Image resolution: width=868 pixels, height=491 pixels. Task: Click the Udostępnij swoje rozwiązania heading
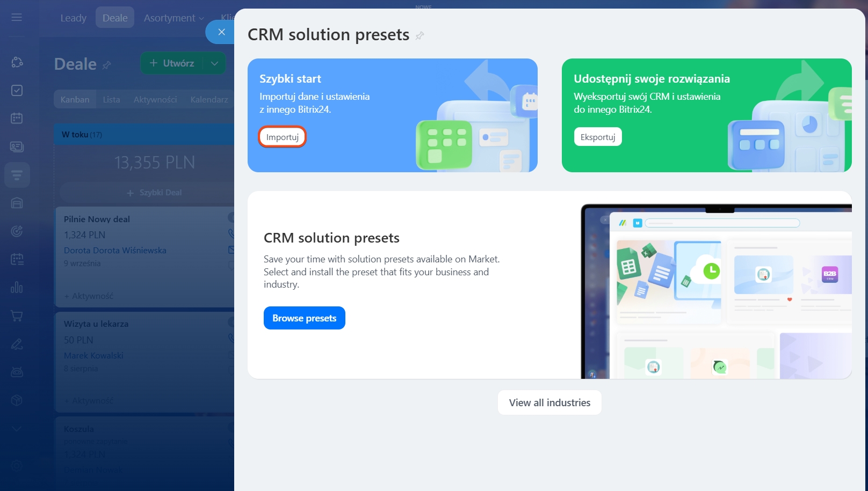click(652, 79)
